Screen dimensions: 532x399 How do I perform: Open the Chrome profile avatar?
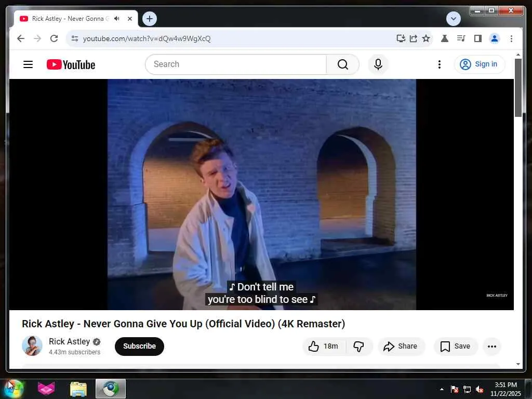495,38
